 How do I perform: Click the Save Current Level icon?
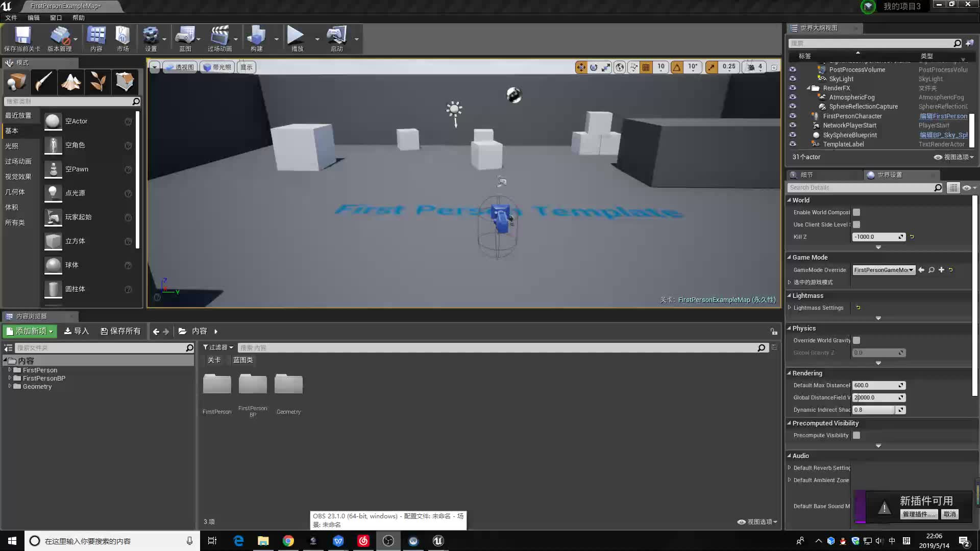21,38
